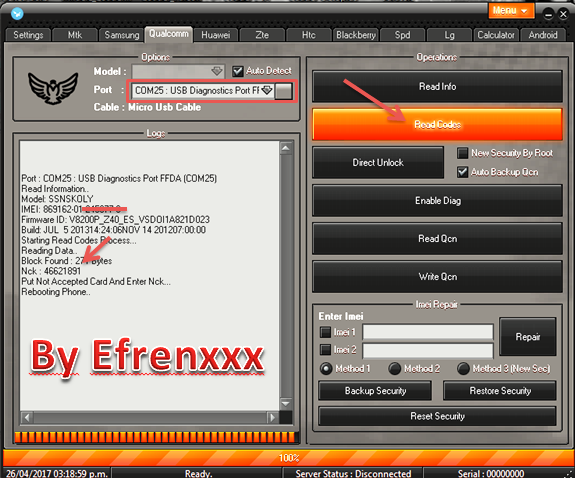Viewport: 575px width, 478px height.
Task: Open the Htc tab
Action: pos(308,35)
